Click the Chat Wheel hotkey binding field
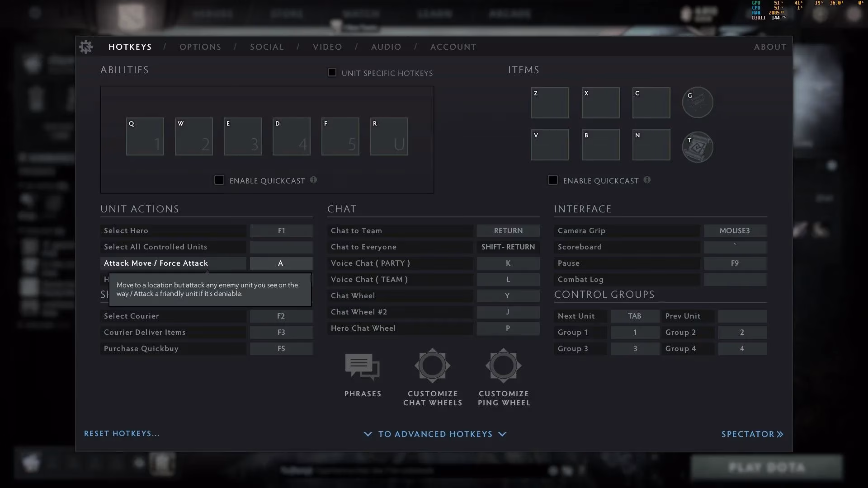 (x=508, y=296)
